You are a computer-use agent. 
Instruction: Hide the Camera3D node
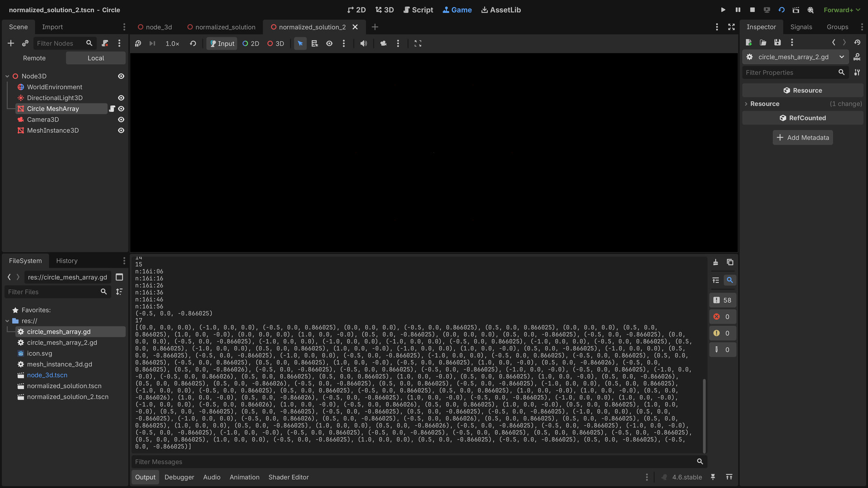121,120
